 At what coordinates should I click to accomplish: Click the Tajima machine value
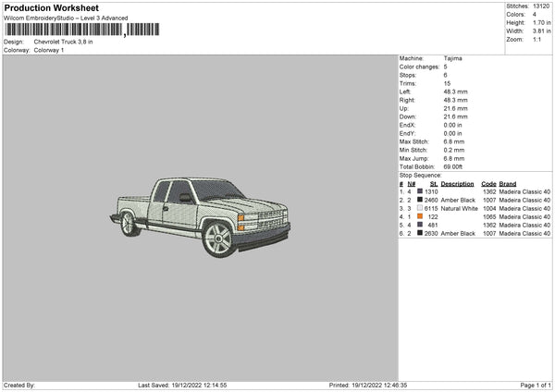point(453,58)
